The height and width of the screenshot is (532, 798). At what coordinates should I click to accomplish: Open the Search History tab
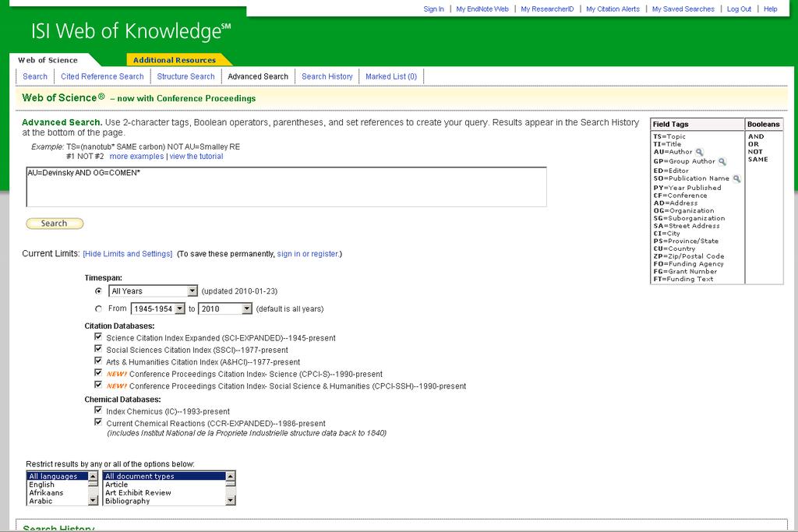[x=327, y=76]
